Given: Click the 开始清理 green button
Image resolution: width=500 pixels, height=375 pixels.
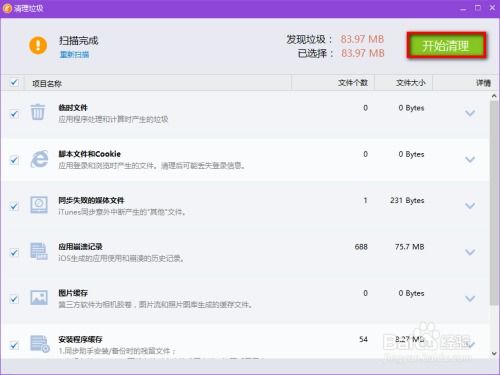Looking at the screenshot, I should 446,45.
